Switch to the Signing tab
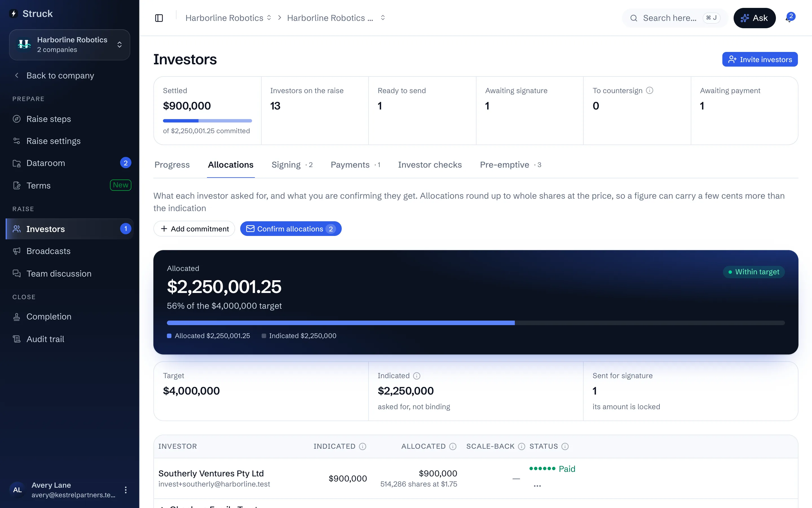Screen dimensions: 812x508 (292, 165)
